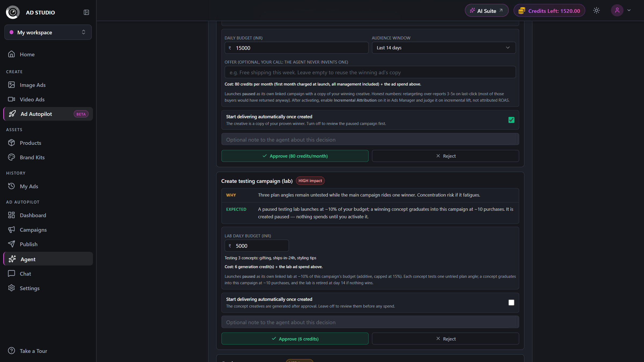Image resolution: width=644 pixels, height=362 pixels.
Task: Click the HIGH impact badge
Action: click(310, 181)
